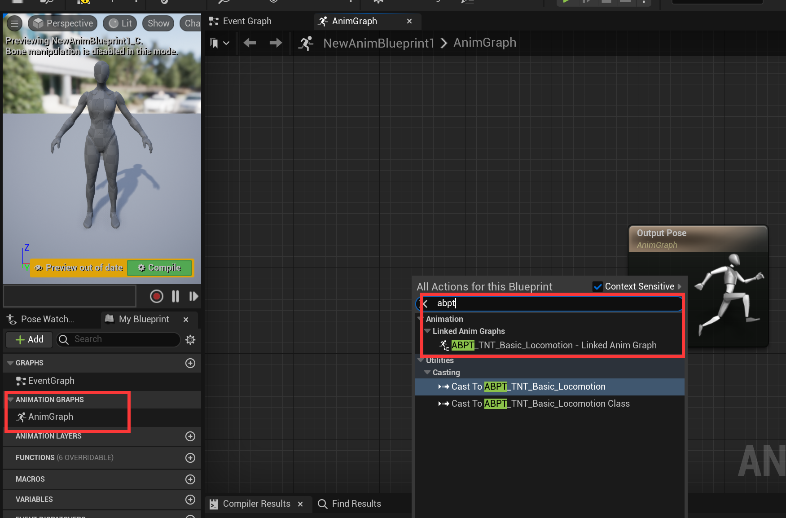Open the Lit view mode menu

coord(120,23)
